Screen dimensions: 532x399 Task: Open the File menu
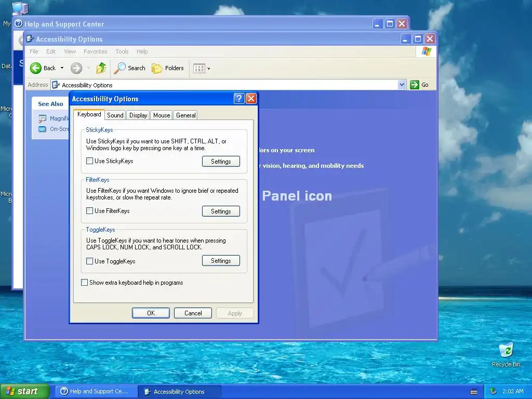coord(34,51)
